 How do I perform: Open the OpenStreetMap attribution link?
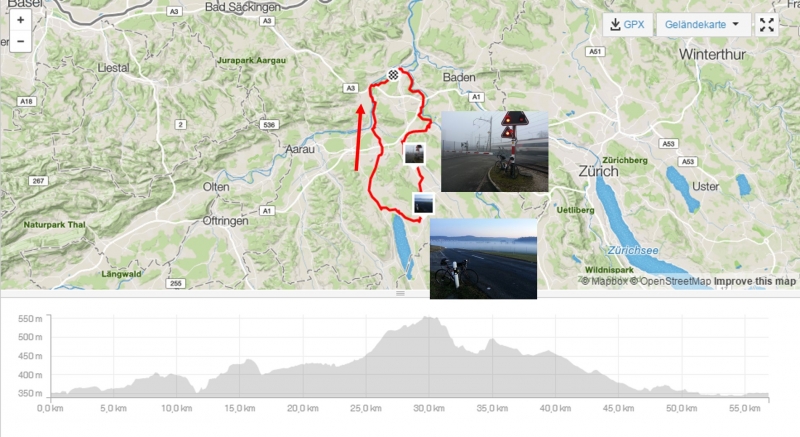tap(670, 281)
